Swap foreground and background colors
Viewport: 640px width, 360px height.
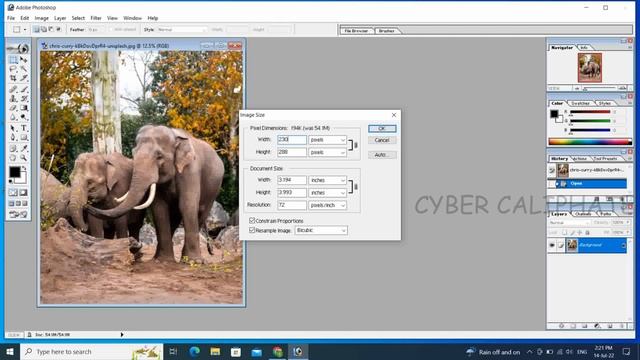point(24,168)
